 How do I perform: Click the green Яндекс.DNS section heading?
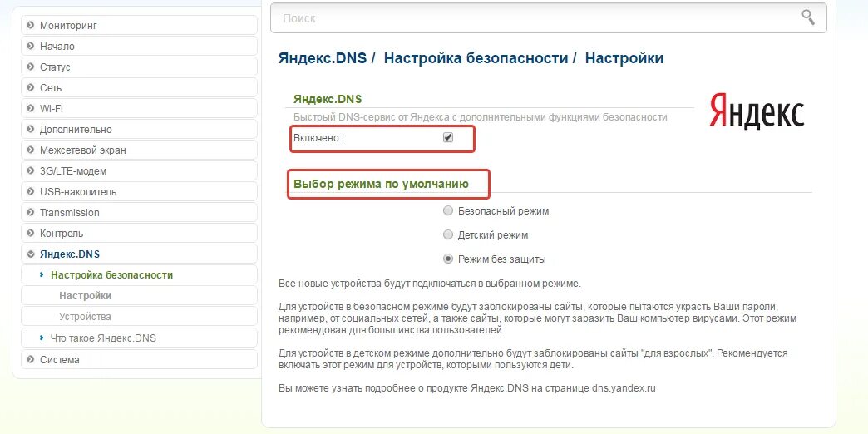click(327, 99)
